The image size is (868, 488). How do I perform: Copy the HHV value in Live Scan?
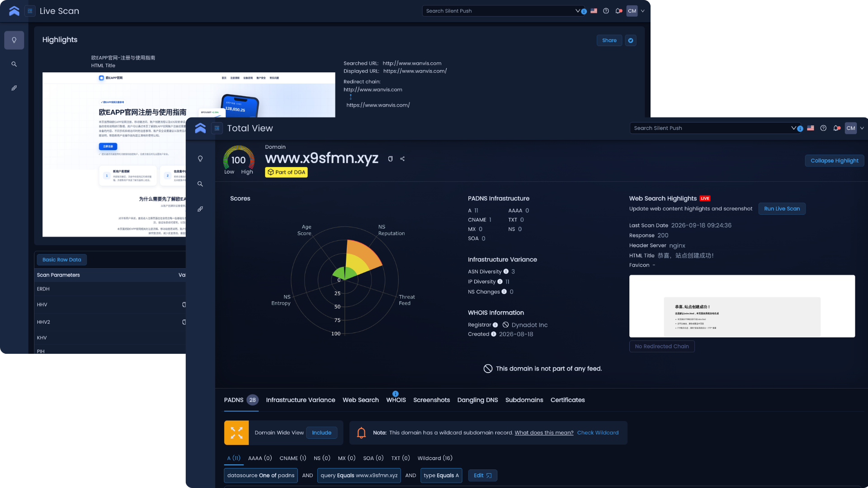[x=184, y=305]
